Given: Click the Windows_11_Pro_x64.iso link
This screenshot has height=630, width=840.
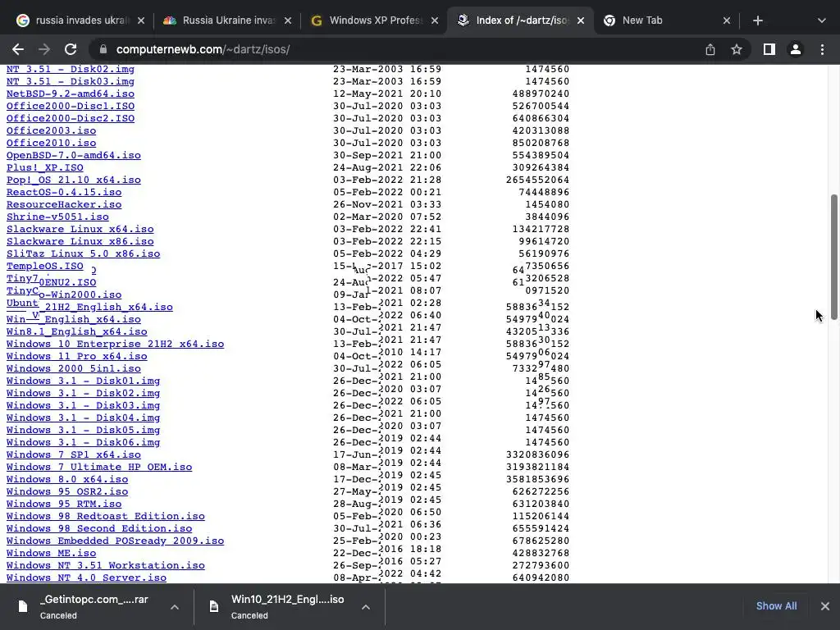Looking at the screenshot, I should [76, 356].
